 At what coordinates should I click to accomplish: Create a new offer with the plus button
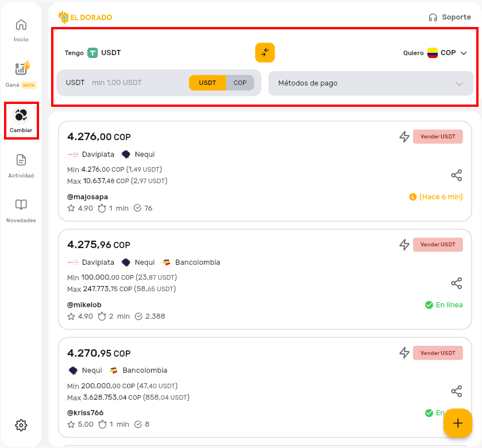pyautogui.click(x=458, y=423)
